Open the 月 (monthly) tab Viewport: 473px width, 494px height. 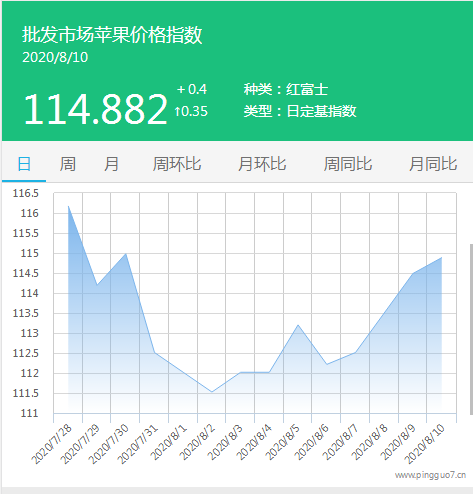coord(111,164)
